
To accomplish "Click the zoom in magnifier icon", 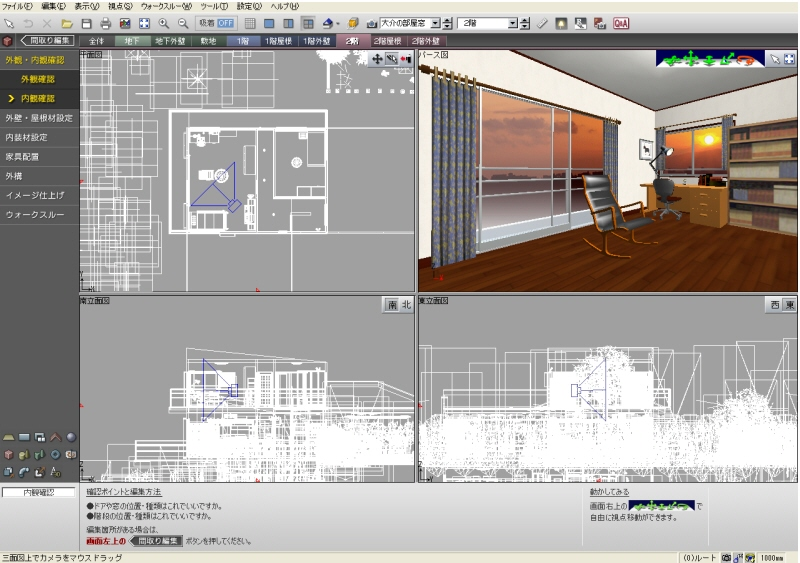I will click(164, 22).
